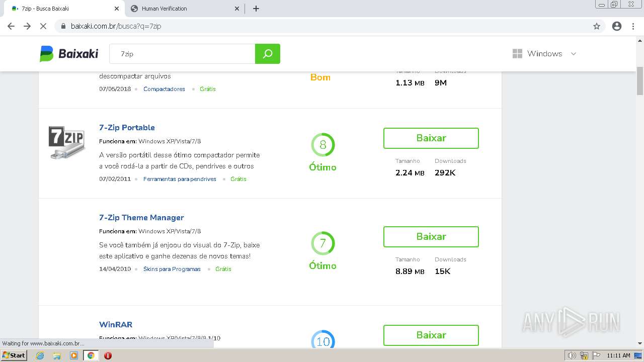Click Grátis next to Compactadores
644x362 pixels.
click(208, 89)
